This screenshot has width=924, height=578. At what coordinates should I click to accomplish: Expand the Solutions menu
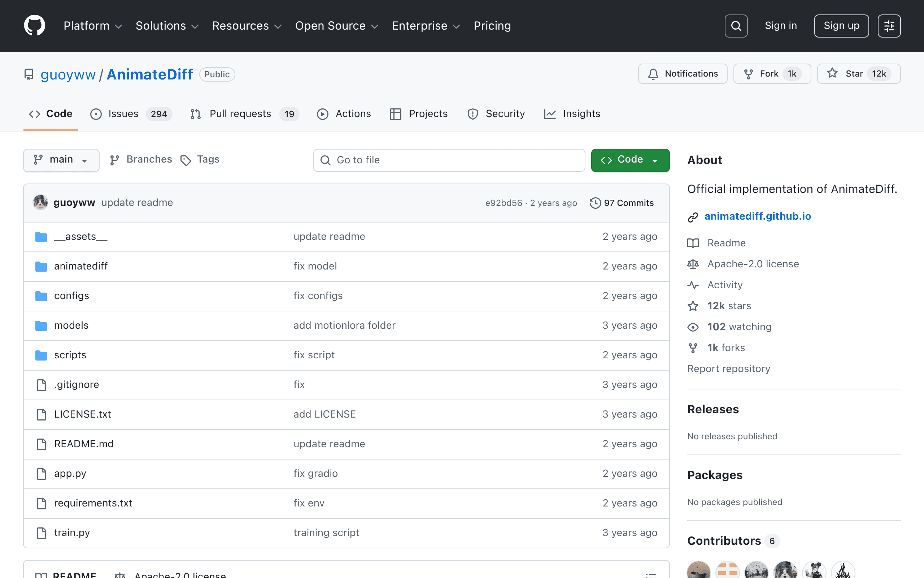(x=167, y=26)
